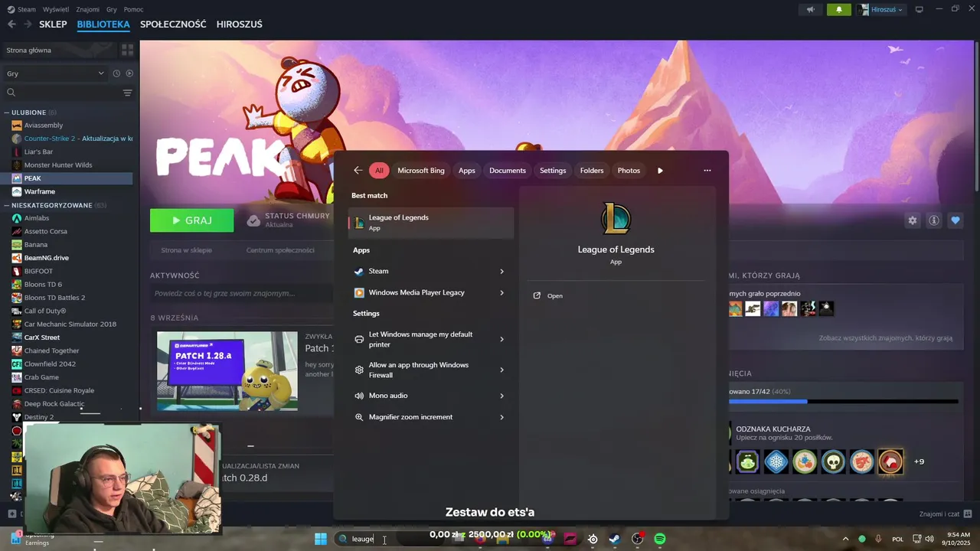
Task: Open advanced filter icon in library search
Action: coord(127,93)
